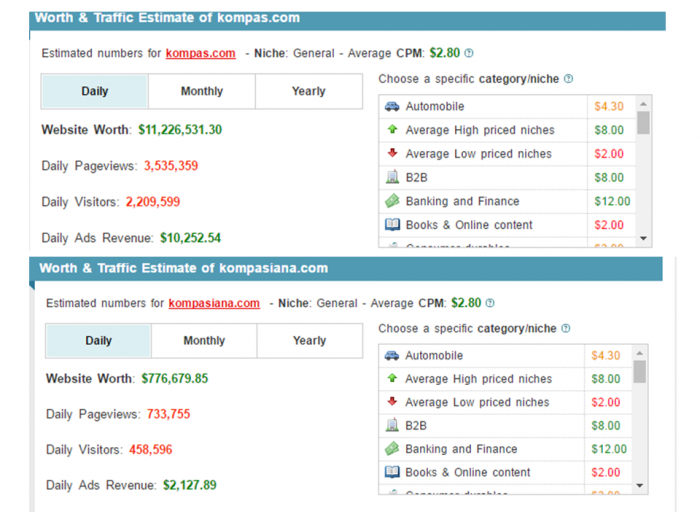Click the kompas.com Worth & Traffic Estimate header
Viewport: 700px width, 525px height.
pyautogui.click(x=347, y=20)
